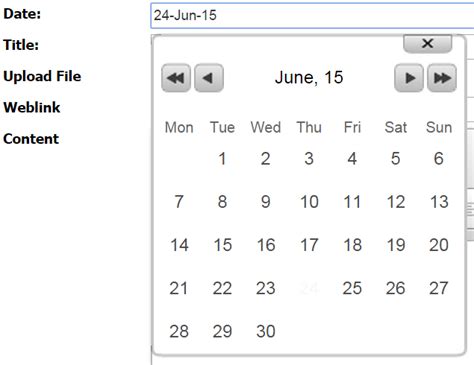Image resolution: width=474 pixels, height=365 pixels.
Task: Select June 23 in the calendar
Action: [x=266, y=288]
